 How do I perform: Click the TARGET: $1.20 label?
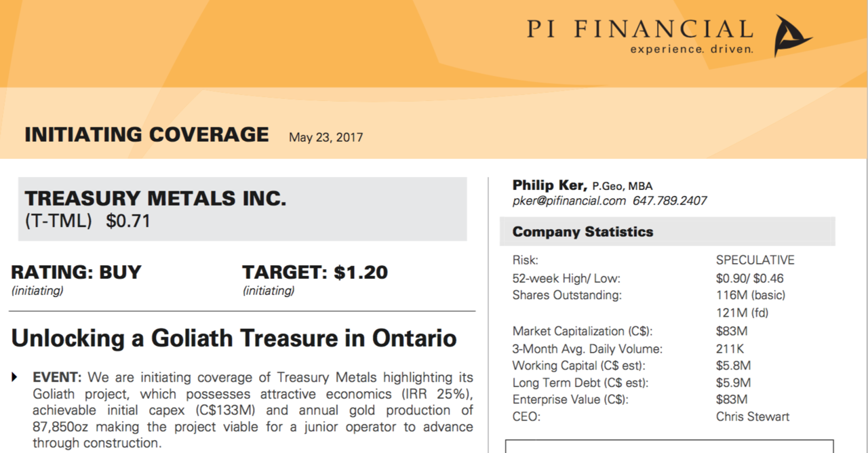[315, 273]
